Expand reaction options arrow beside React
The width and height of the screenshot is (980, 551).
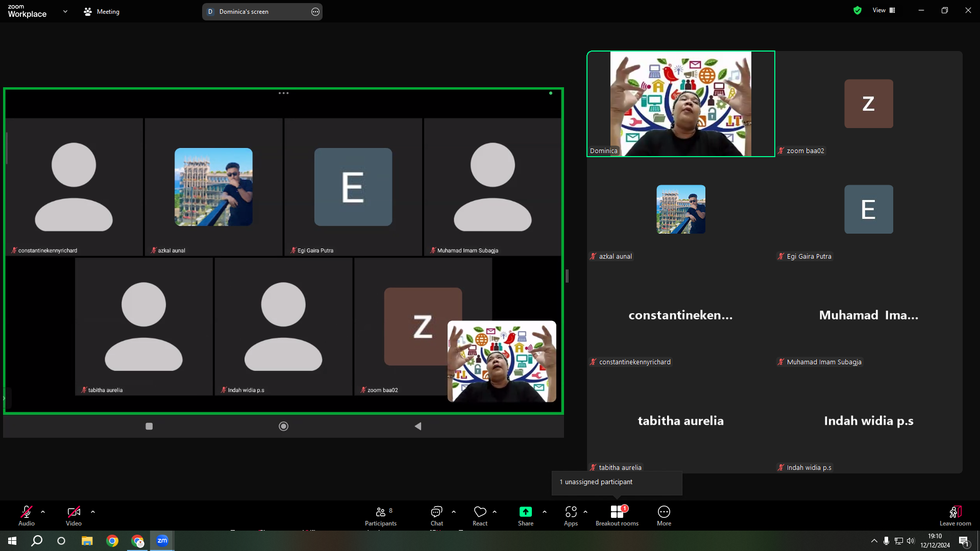495,512
